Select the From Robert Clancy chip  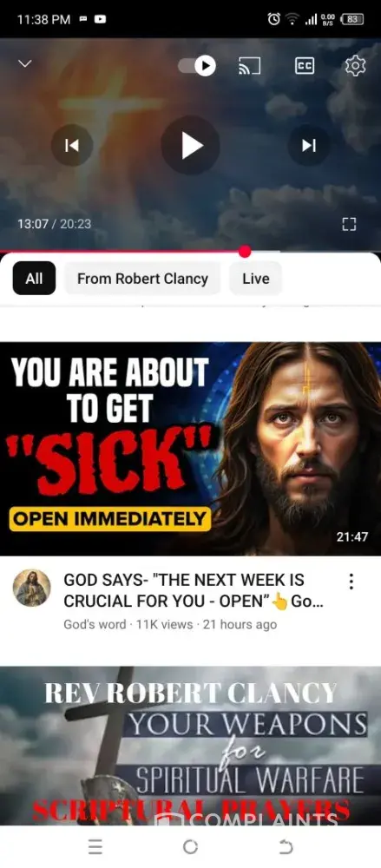[x=142, y=279]
